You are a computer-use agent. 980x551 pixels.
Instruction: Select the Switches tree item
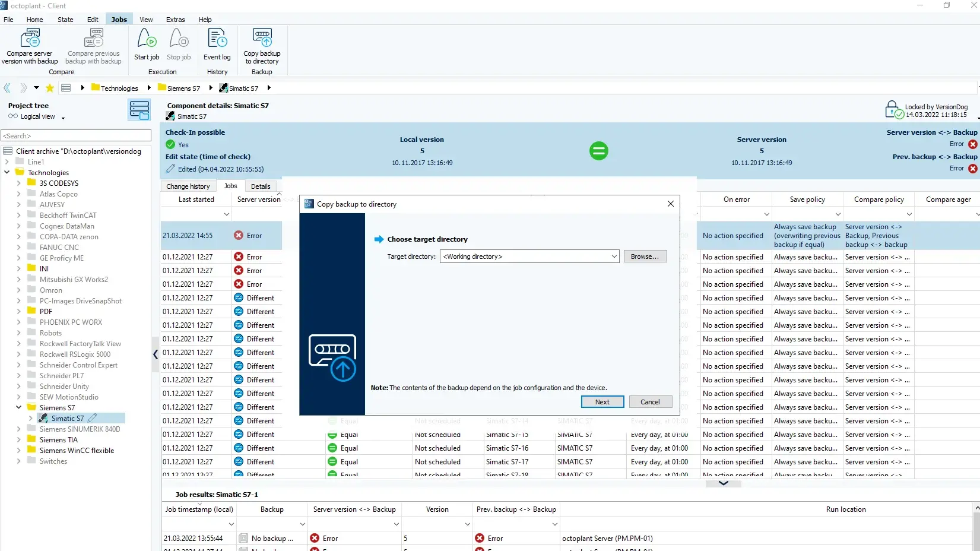tap(53, 461)
